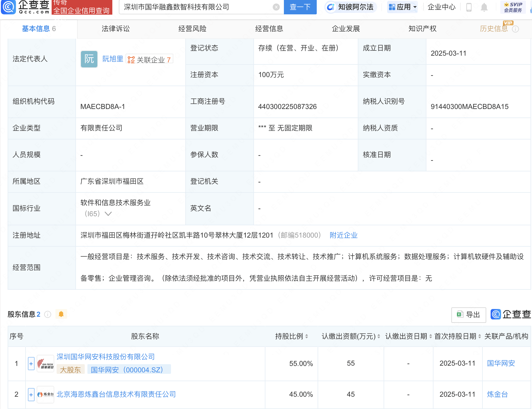Click the GH-TECH 国华网安 company logo
The width and height of the screenshot is (532, 409).
(x=45, y=364)
